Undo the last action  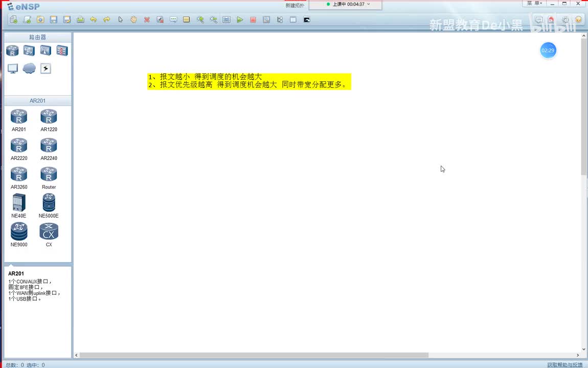click(x=94, y=19)
